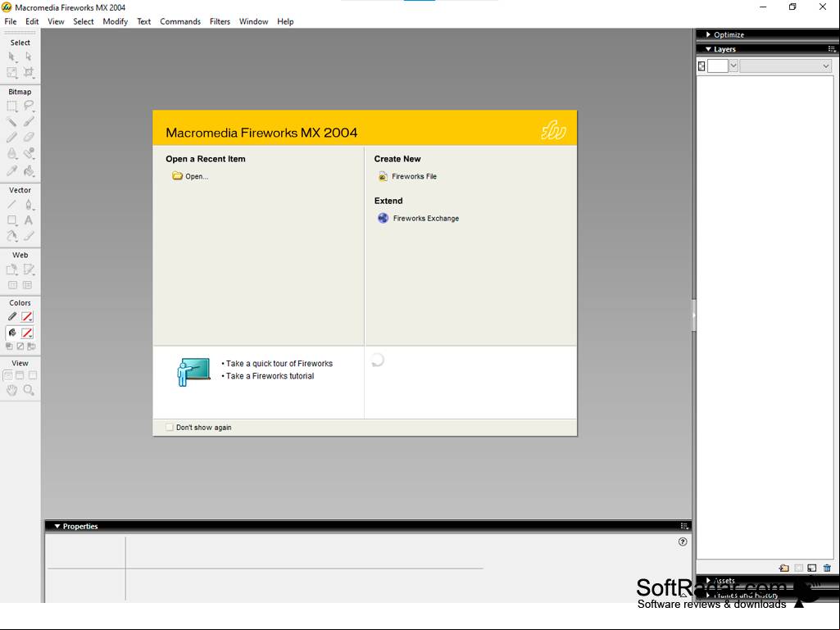Choose the Scale tool
840x630 pixels.
tap(11, 72)
